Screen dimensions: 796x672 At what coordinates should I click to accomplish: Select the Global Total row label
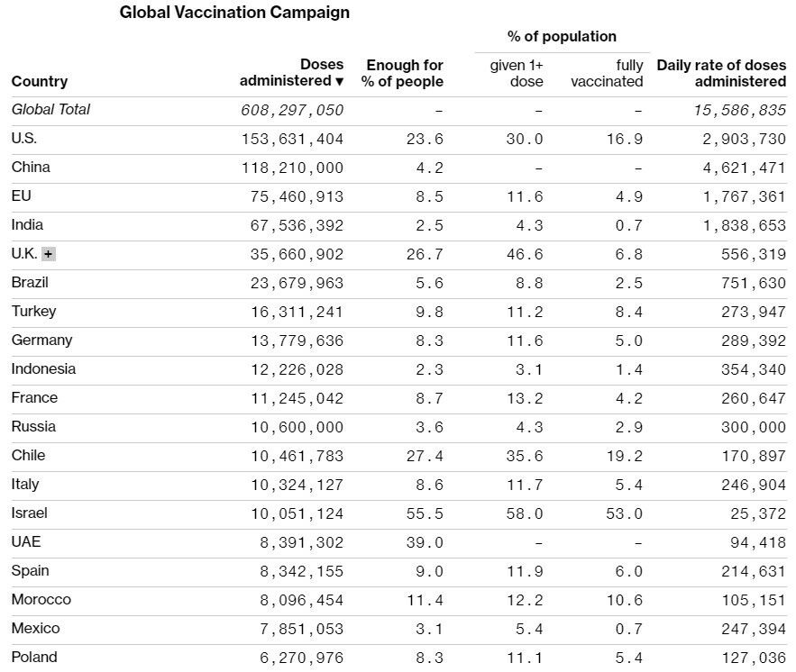[51, 110]
